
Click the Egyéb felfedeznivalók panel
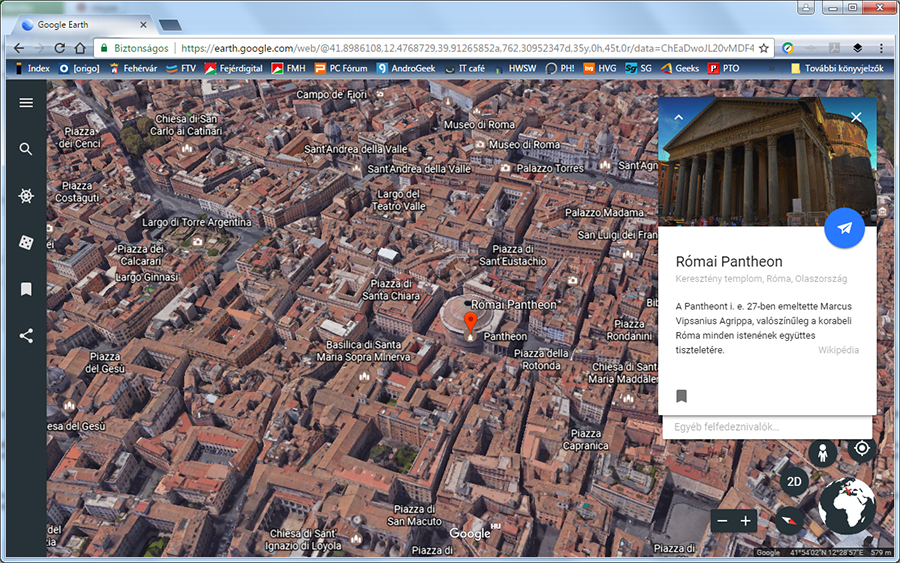coord(767,427)
